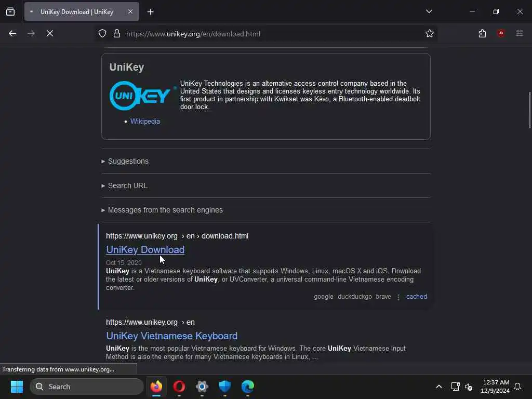532x399 pixels.
Task: Minimize the Firefox window
Action: pyautogui.click(x=472, y=11)
